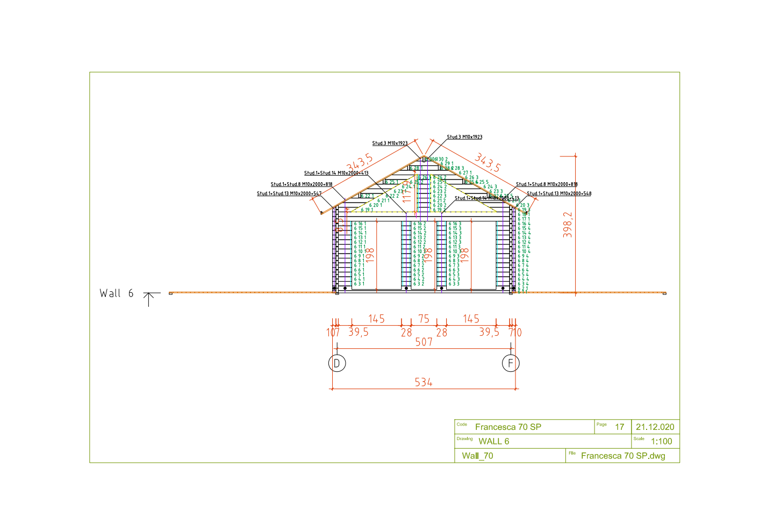Screen dimensions: 774x532
Task: Click the page number 17 field
Action: pos(620,427)
